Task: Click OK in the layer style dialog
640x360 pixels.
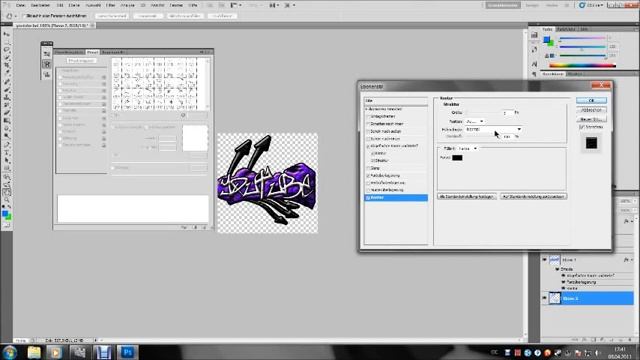Action: coord(591,100)
